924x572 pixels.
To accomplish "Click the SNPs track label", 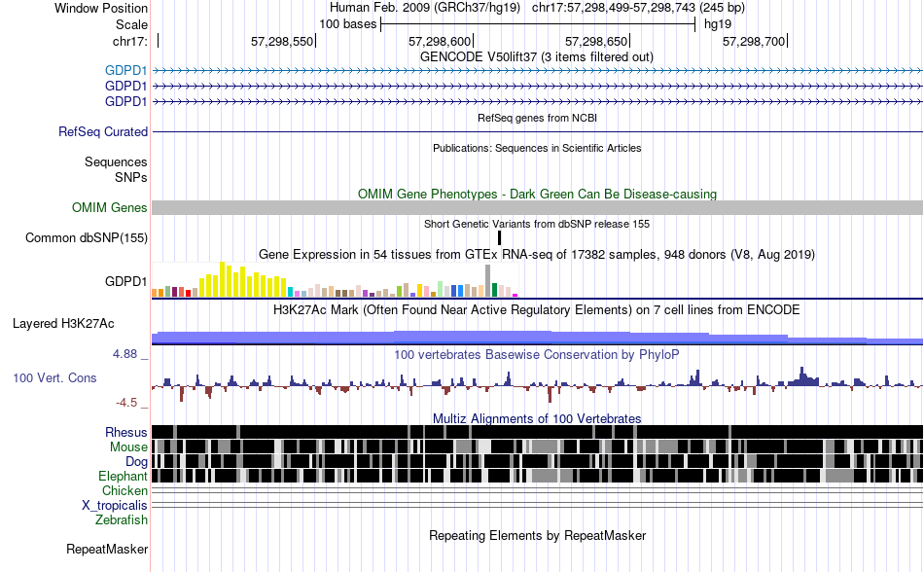I will (x=131, y=177).
